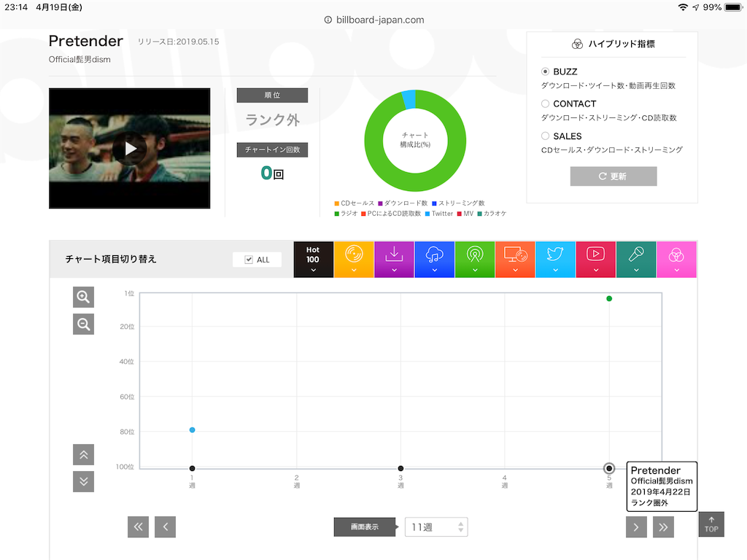Image resolution: width=747 pixels, height=560 pixels.
Task: Select the red MV video icon
Action: (x=595, y=260)
